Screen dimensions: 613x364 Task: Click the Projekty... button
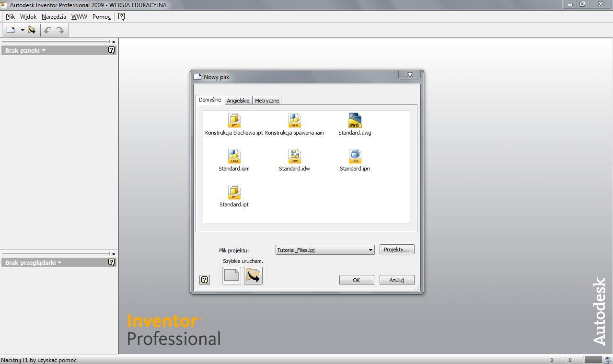tap(397, 250)
